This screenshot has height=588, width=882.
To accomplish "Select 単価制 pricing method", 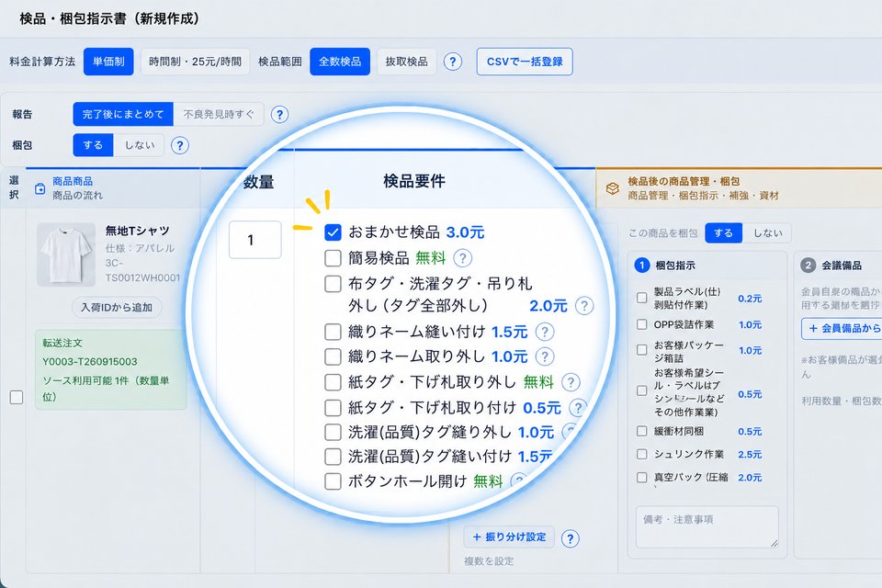I will click(x=108, y=62).
